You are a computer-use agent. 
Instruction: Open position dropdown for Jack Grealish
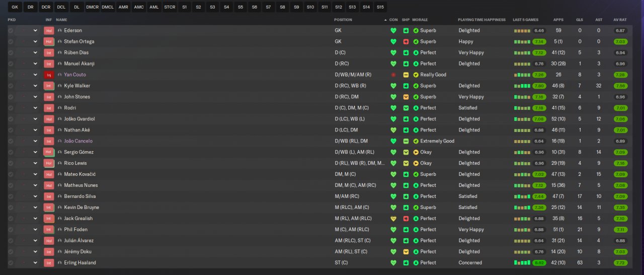[x=35, y=219]
